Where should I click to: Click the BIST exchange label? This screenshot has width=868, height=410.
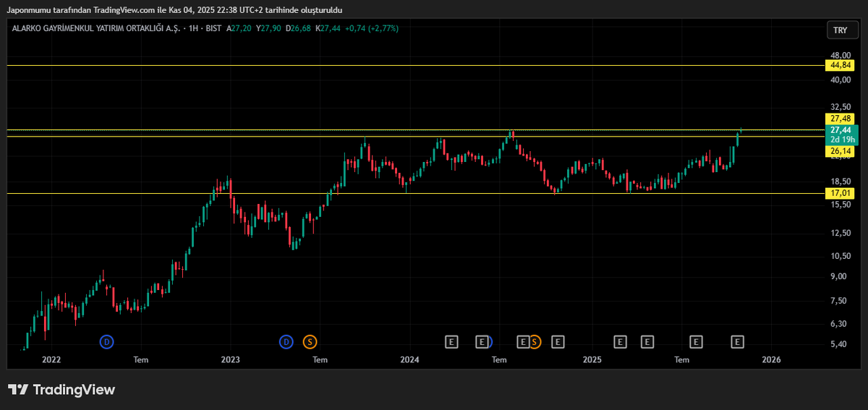[x=214, y=28]
